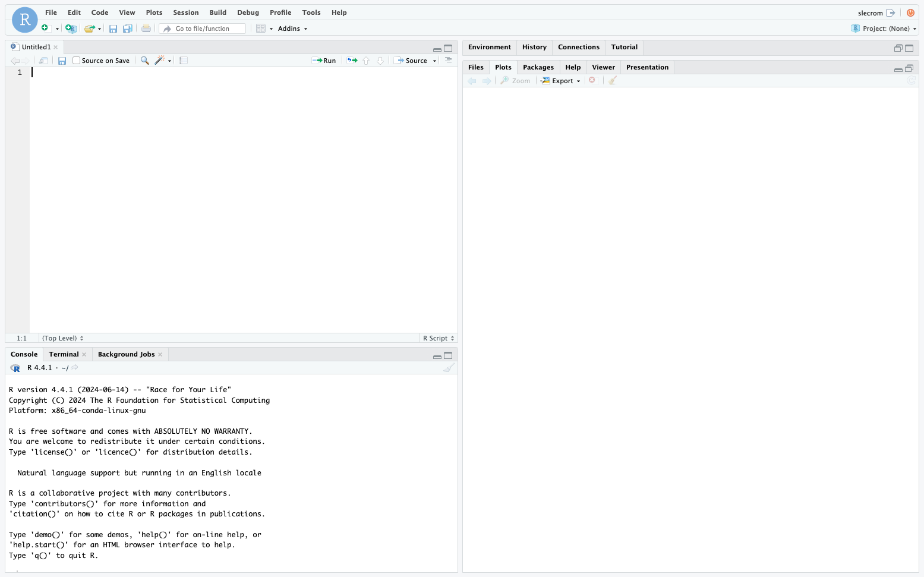Save current document in main toolbar
The width and height of the screenshot is (924, 577).
(113, 29)
